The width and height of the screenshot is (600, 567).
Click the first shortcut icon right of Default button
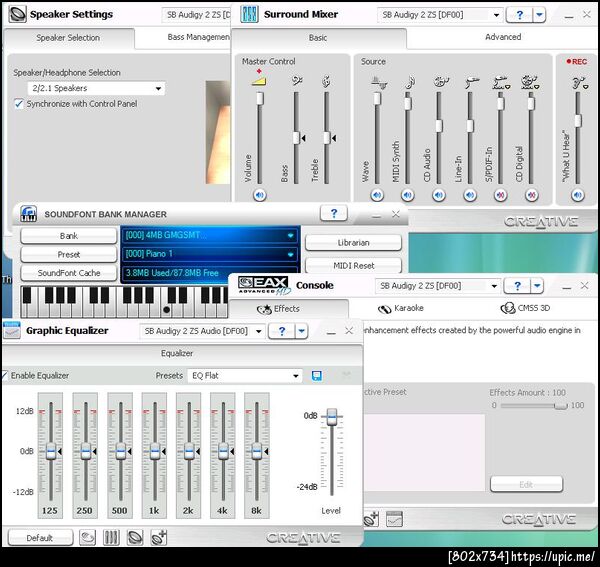88,538
